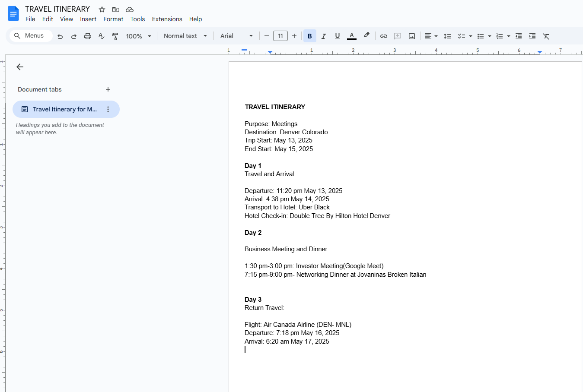The height and width of the screenshot is (392, 583).
Task: Open the Edit menu
Action: (x=48, y=19)
